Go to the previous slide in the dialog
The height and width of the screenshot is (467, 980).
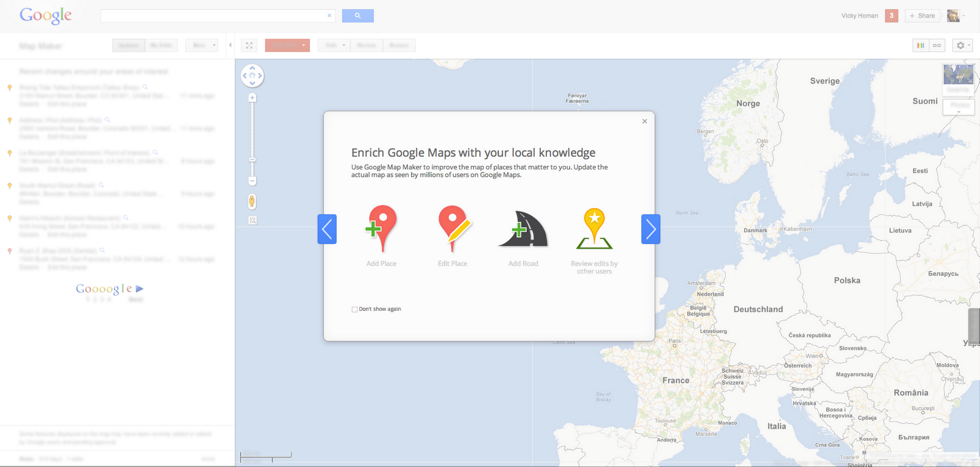pos(327,229)
